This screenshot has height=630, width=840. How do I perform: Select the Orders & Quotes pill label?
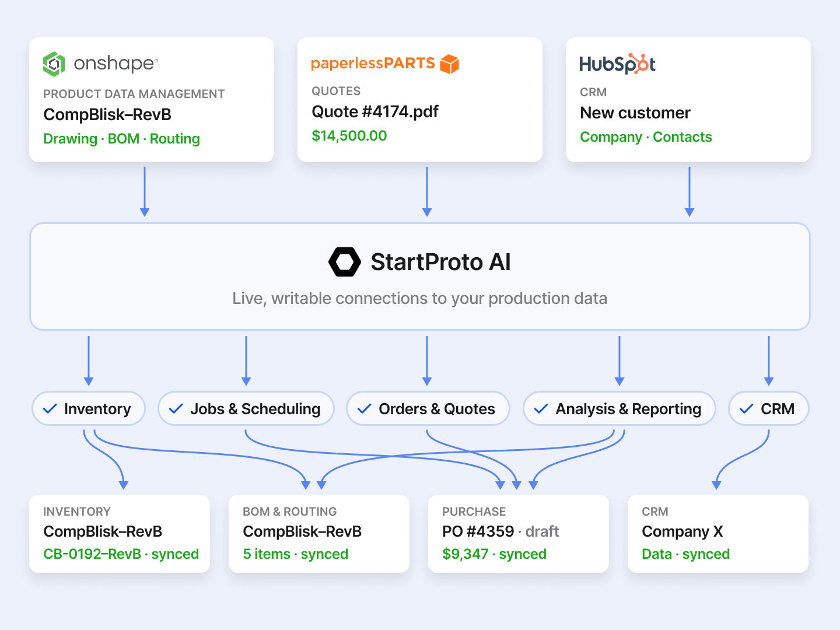[437, 409]
